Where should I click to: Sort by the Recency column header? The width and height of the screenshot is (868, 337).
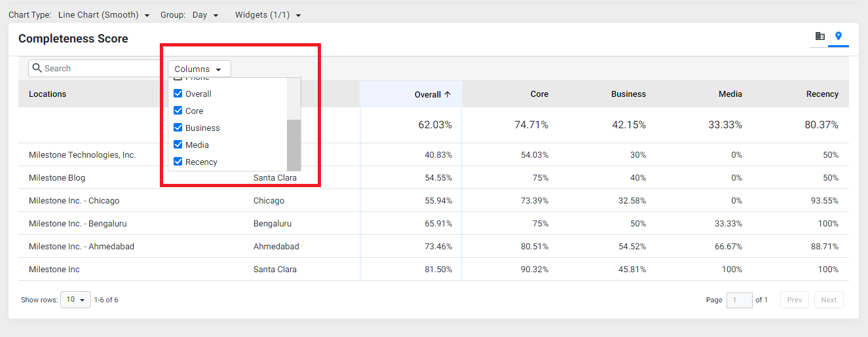click(x=822, y=94)
